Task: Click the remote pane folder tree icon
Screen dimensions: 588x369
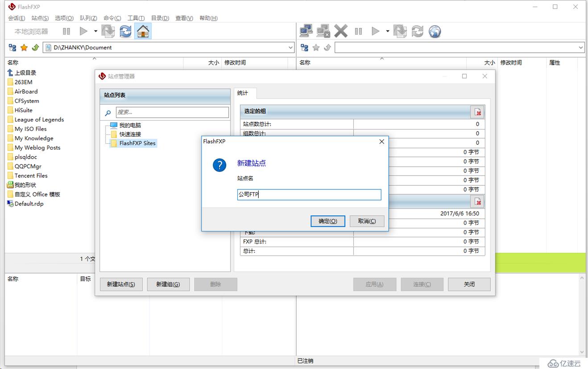Action: click(304, 47)
